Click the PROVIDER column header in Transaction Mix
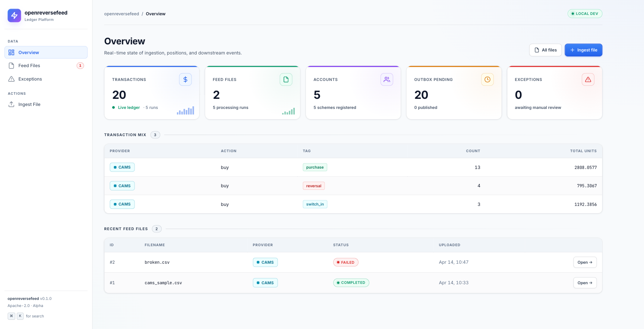The width and height of the screenshot is (644, 329). [120, 151]
